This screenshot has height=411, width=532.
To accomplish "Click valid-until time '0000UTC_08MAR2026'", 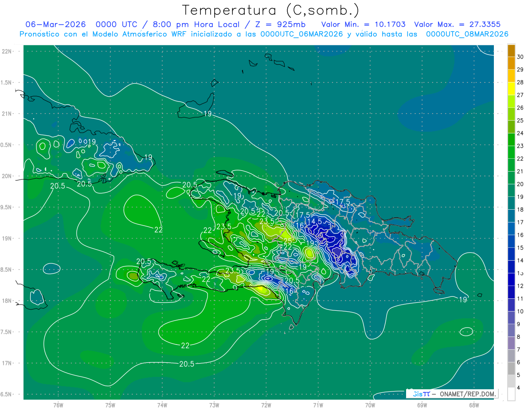I will point(467,34).
